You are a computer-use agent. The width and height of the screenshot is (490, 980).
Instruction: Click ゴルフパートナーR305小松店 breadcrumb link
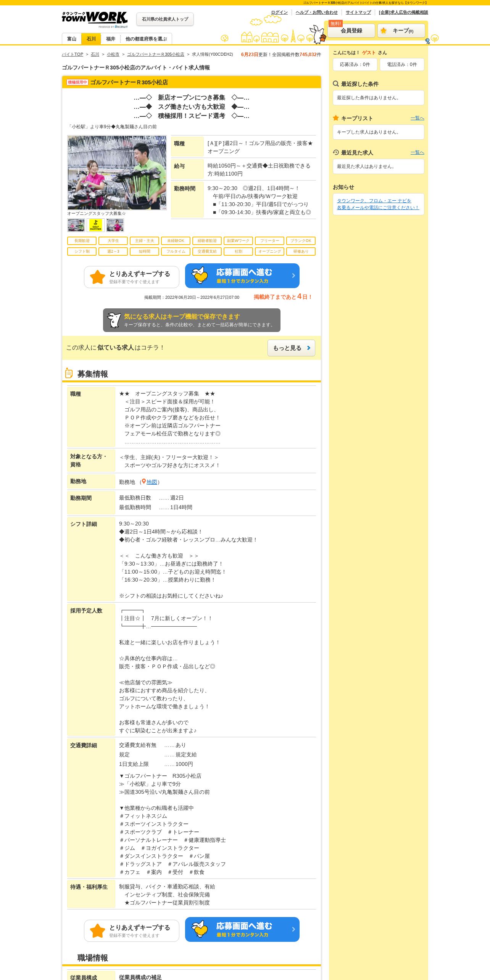tap(156, 54)
